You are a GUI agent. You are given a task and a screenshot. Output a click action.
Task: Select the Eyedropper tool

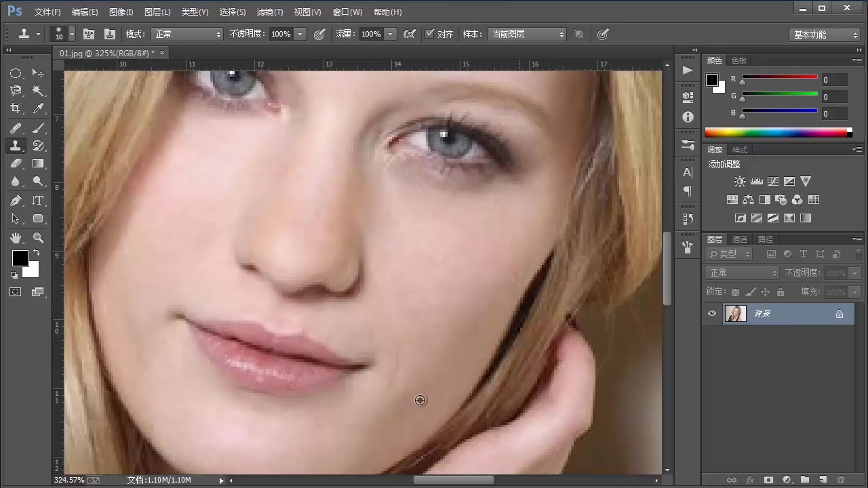38,108
